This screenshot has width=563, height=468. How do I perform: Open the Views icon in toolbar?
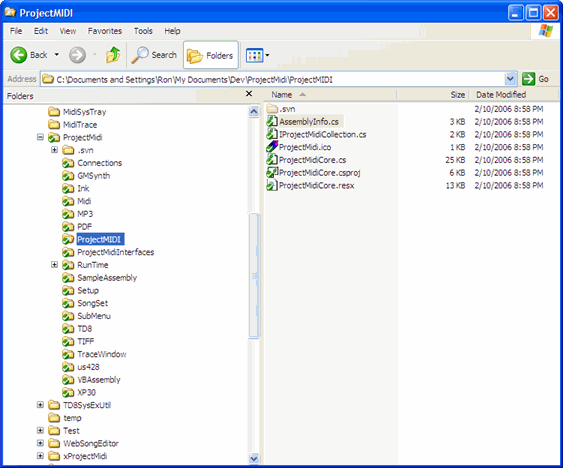pyautogui.click(x=255, y=56)
